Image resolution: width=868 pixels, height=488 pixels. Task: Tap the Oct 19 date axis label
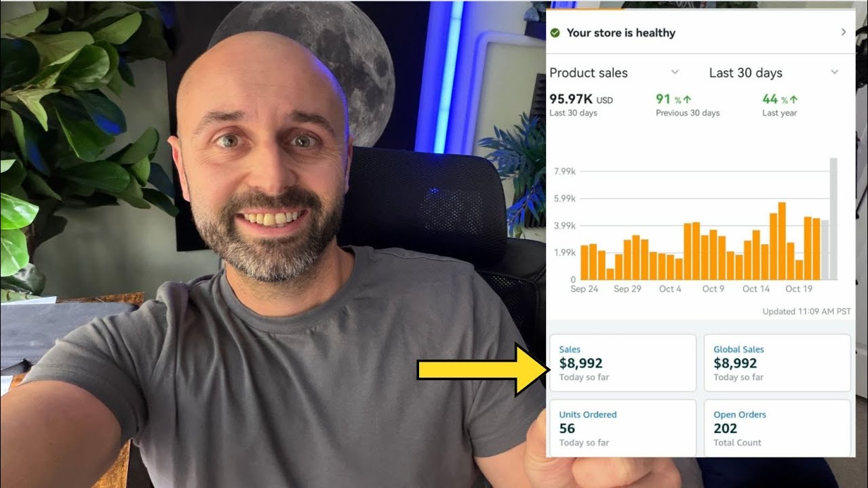tap(799, 289)
